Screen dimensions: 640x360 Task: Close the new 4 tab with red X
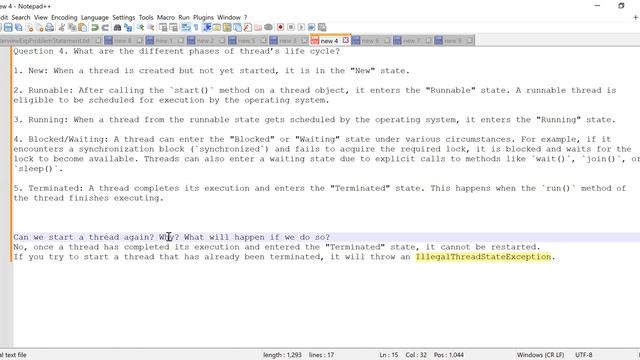pos(346,40)
